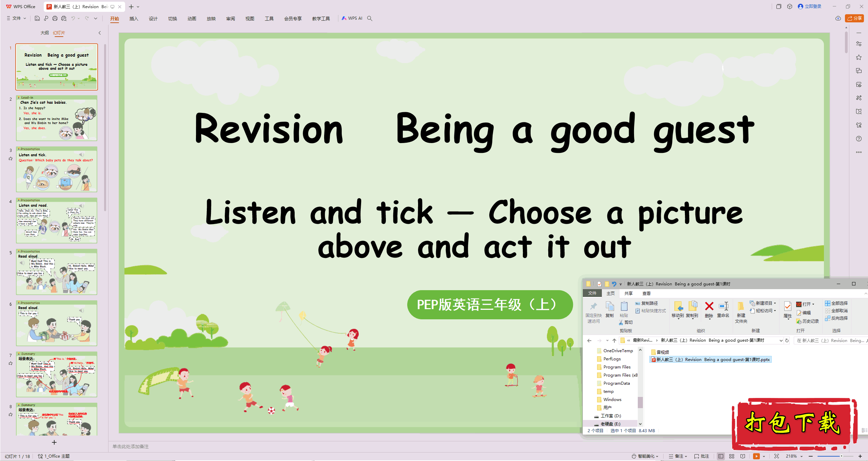Click 剪切 cut scissors in Explorer
This screenshot has height=461, width=868.
tap(626, 322)
